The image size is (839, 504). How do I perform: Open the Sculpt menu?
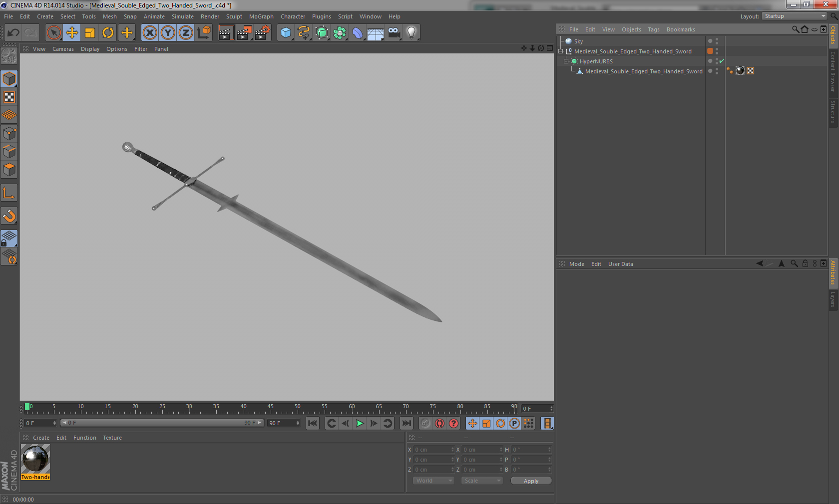tap(234, 16)
